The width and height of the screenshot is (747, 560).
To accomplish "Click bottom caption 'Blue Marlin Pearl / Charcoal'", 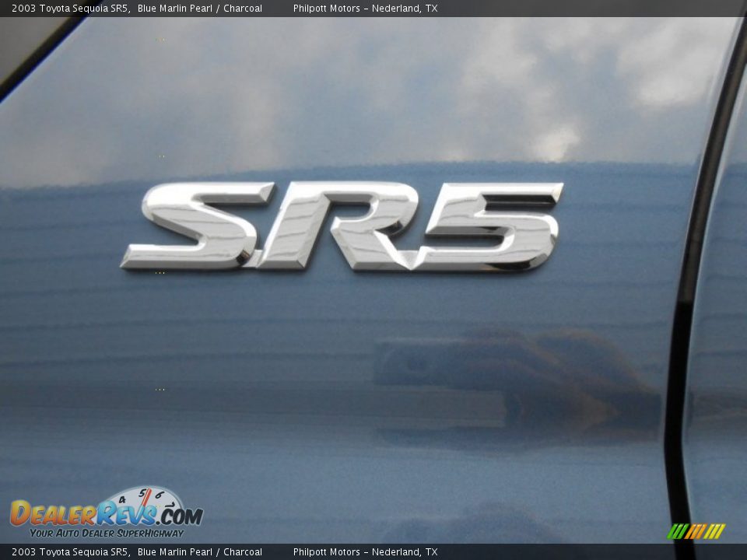I will pyautogui.click(x=200, y=552).
